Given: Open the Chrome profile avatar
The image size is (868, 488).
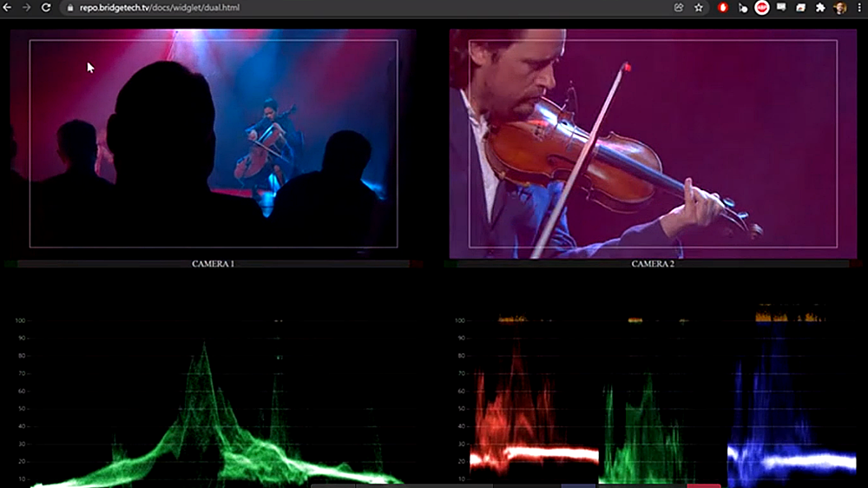Looking at the screenshot, I should 839,8.
